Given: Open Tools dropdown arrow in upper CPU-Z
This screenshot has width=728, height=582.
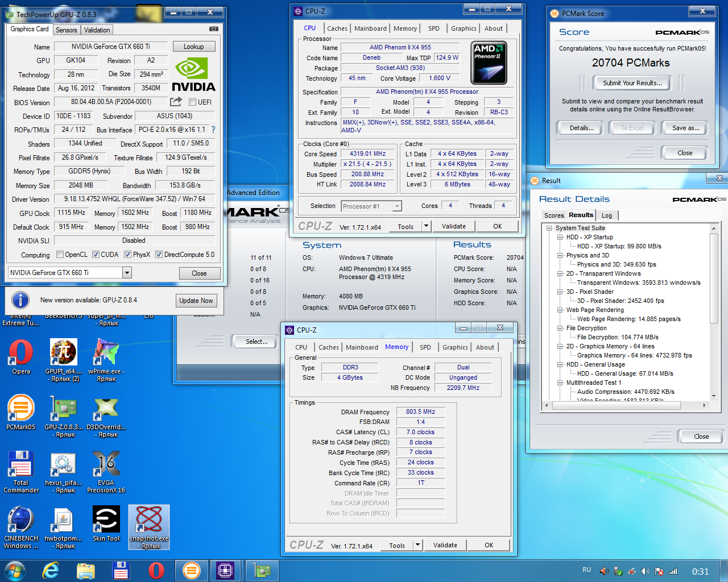Looking at the screenshot, I should coord(426,226).
